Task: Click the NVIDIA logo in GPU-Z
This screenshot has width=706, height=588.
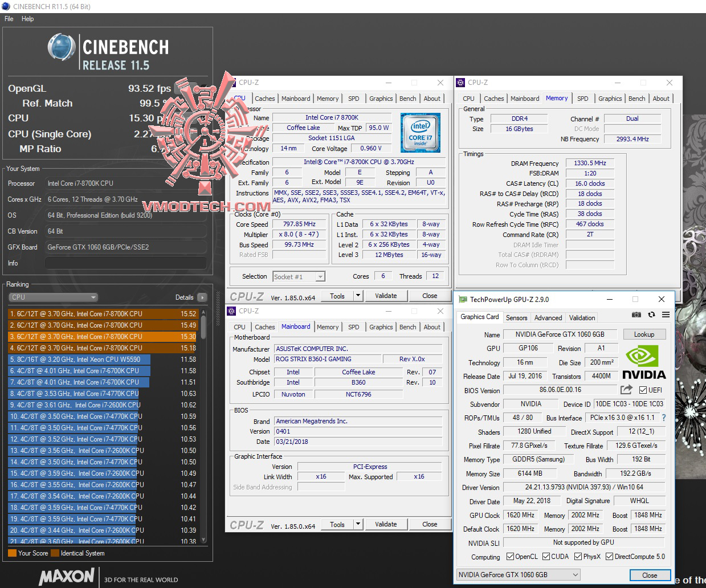Action: [x=643, y=362]
